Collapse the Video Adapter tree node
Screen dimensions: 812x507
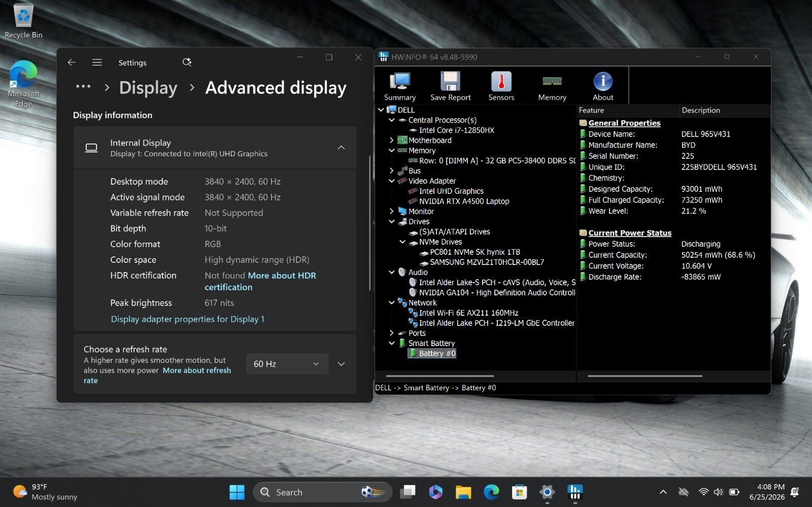tap(391, 181)
